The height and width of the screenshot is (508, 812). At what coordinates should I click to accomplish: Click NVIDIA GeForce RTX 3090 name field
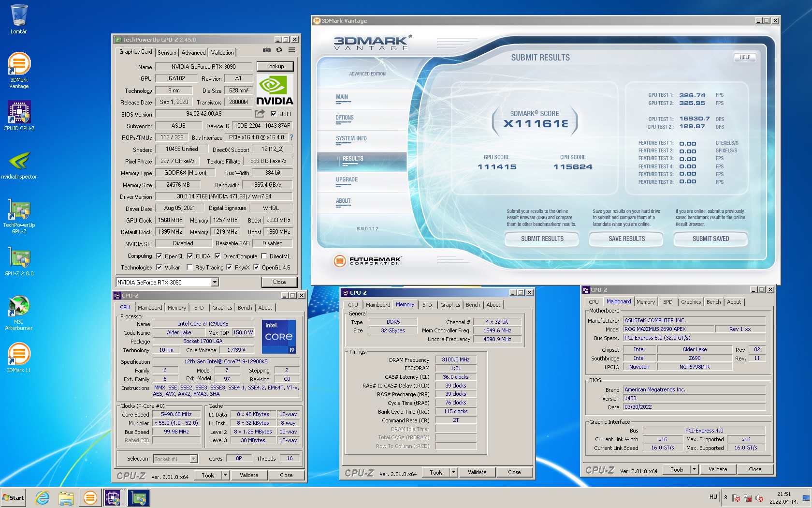[203, 67]
